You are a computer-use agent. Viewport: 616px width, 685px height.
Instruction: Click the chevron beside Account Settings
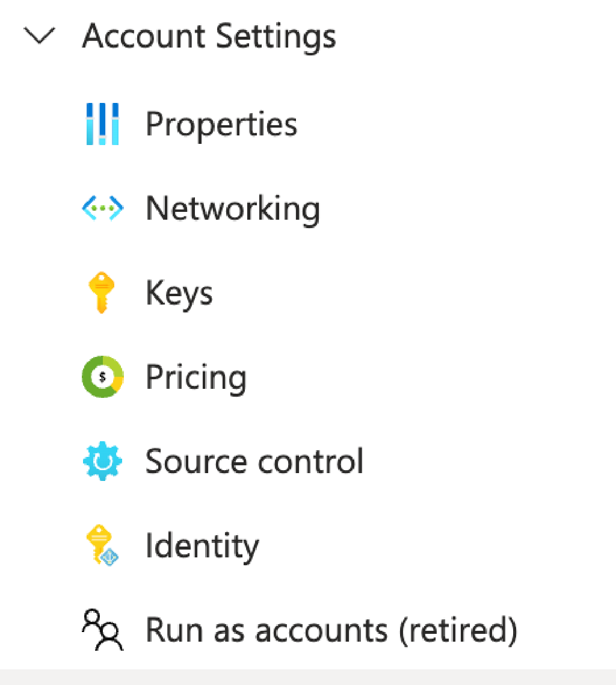click(39, 36)
